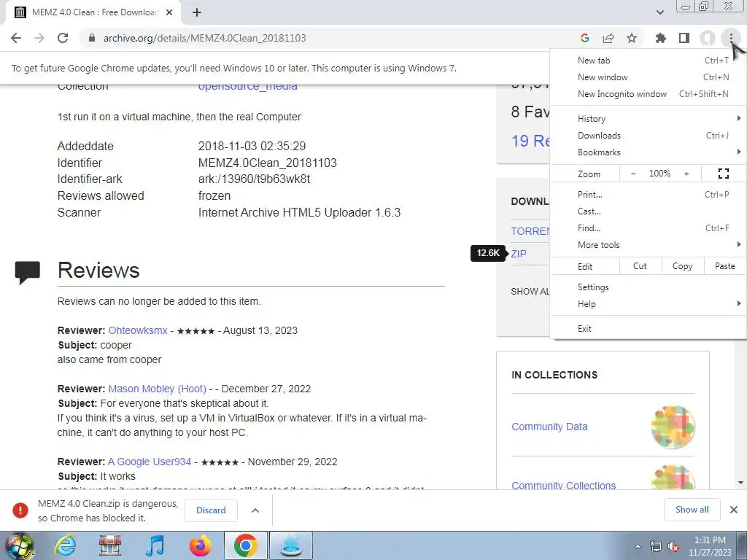Select Print... in the menu
The height and width of the screenshot is (560, 747).
click(x=648, y=194)
